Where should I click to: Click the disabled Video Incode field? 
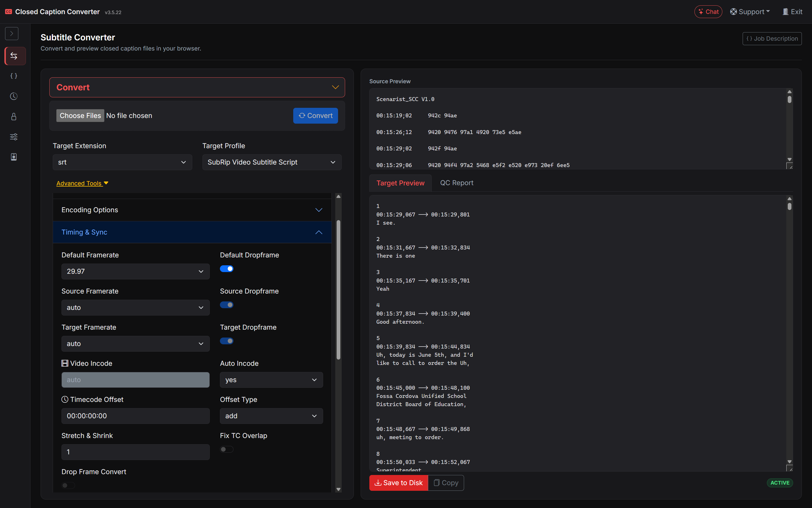click(x=136, y=380)
